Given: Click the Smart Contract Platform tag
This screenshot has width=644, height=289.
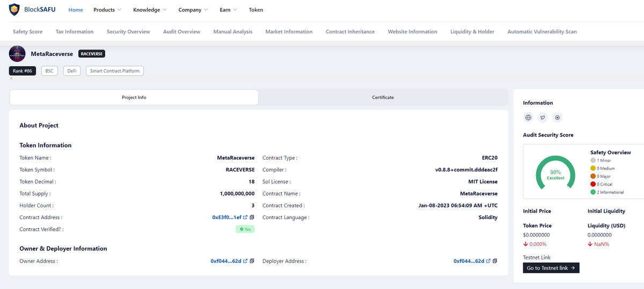Looking at the screenshot, I should pos(115,71).
